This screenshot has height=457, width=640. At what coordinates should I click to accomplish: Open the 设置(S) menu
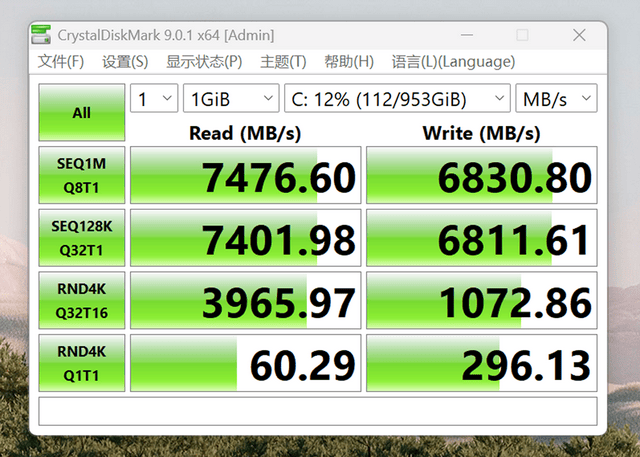[x=125, y=62]
